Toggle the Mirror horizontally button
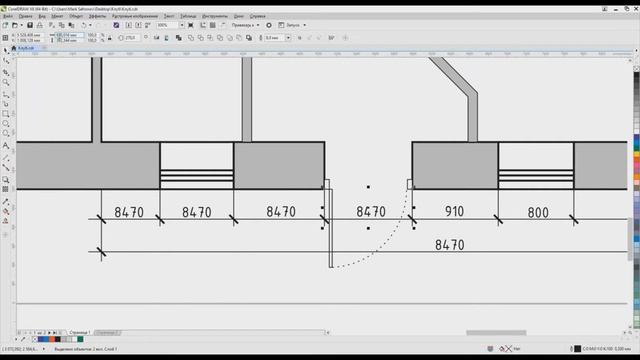Viewport: 640px width, 360px height. click(x=156, y=38)
